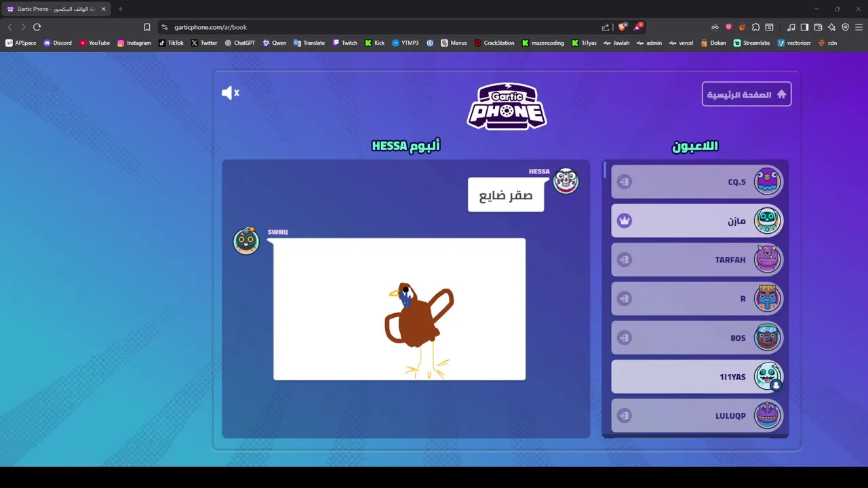Click TARFAH player avatar
The height and width of the screenshot is (488, 868).
(768, 259)
